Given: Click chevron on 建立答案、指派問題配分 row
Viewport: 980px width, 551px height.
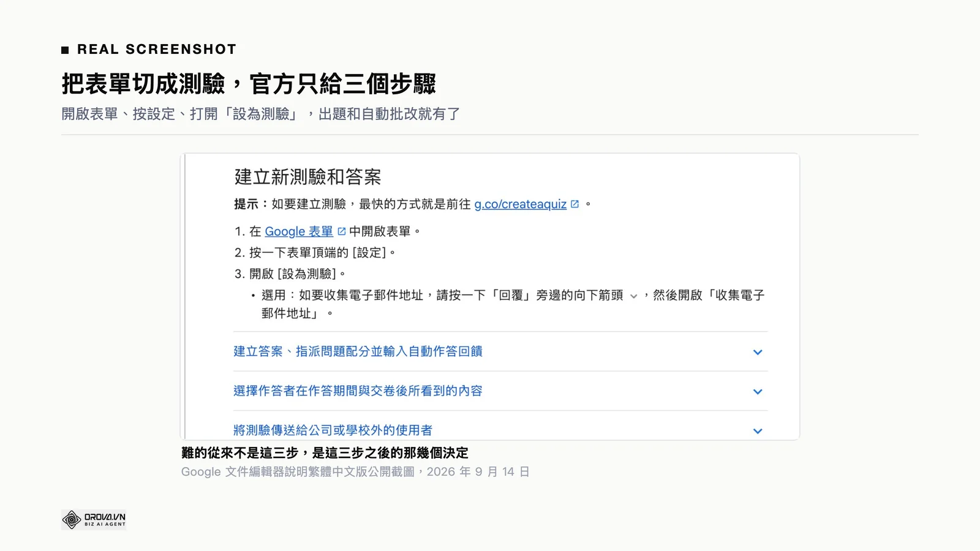Looking at the screenshot, I should point(758,352).
